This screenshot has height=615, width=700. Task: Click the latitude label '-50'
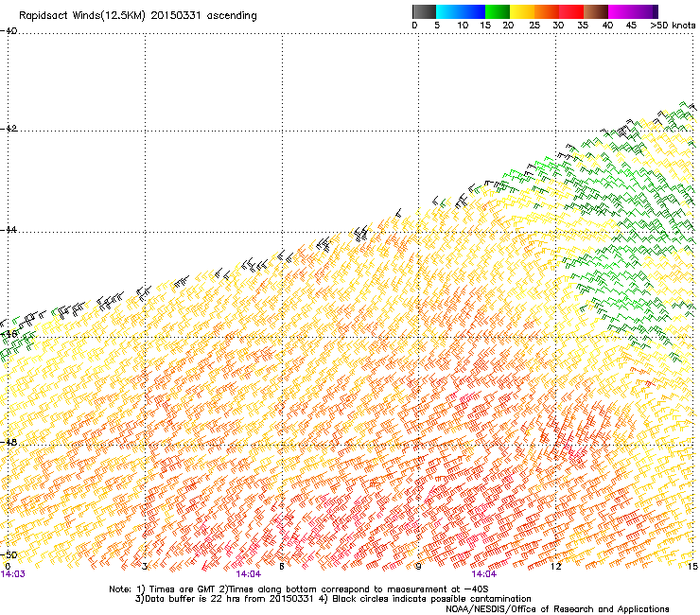[x=9, y=554]
